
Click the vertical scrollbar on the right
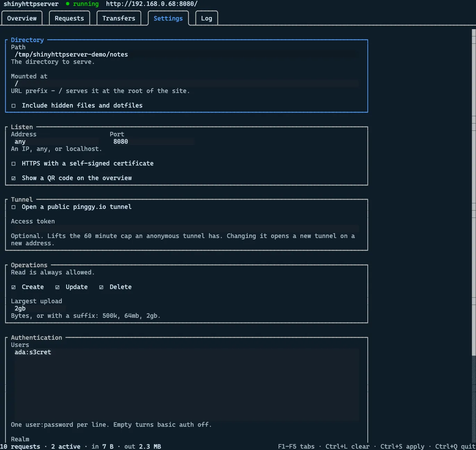pos(474,235)
